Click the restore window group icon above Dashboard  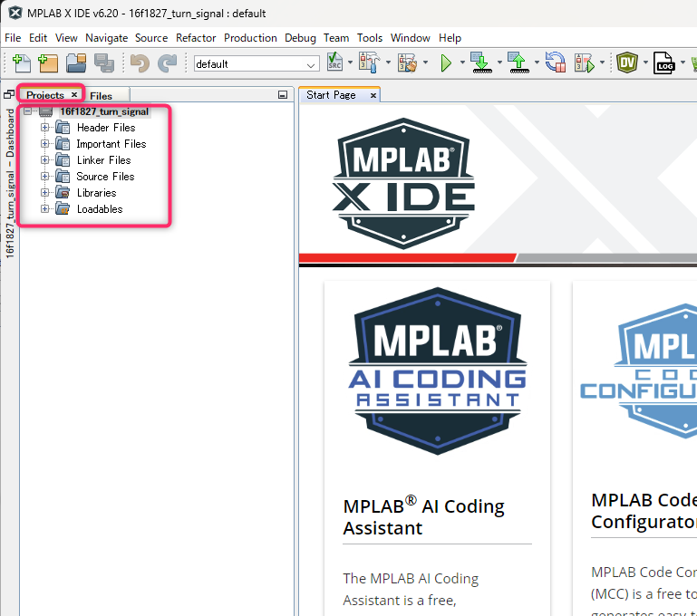pyautogui.click(x=9, y=94)
